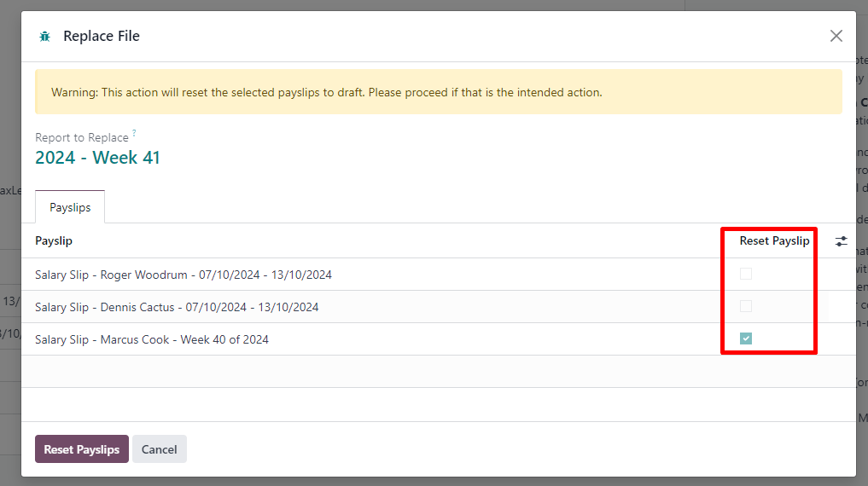Click the yellow warning banner text

[327, 92]
